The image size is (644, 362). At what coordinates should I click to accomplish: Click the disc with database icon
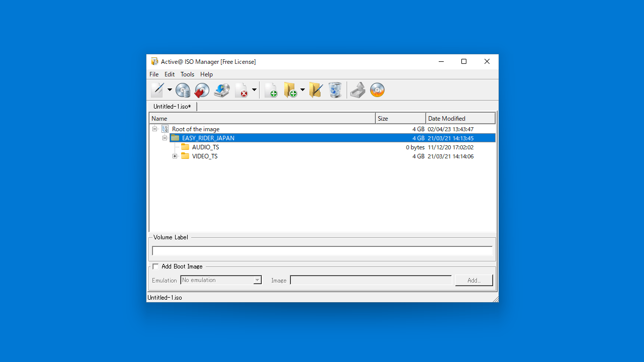pyautogui.click(x=183, y=90)
